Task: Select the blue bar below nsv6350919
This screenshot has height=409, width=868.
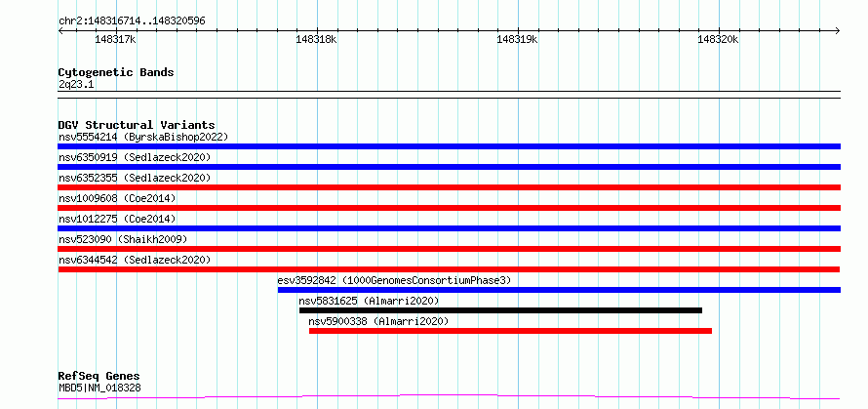Action: (x=449, y=167)
